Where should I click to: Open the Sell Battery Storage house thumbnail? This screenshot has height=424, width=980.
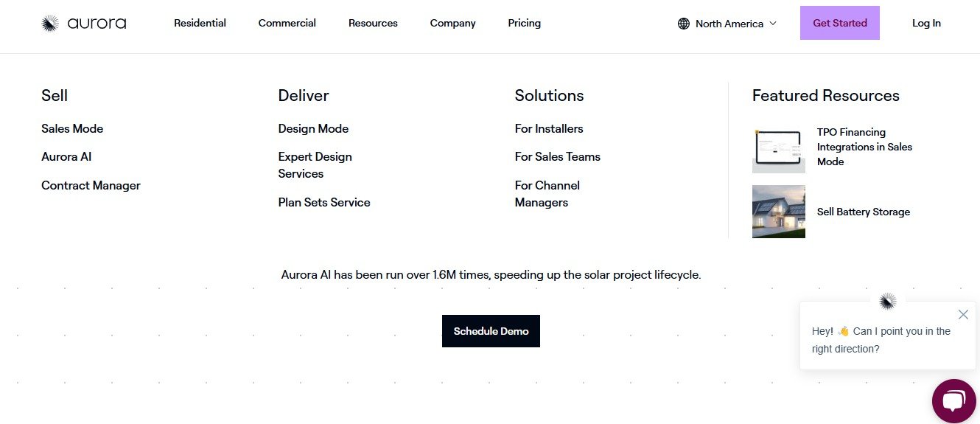pos(778,212)
